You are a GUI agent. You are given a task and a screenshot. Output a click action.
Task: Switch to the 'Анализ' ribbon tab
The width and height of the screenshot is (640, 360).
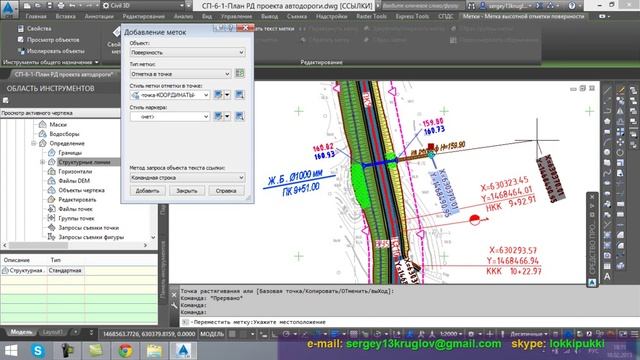coord(183,16)
